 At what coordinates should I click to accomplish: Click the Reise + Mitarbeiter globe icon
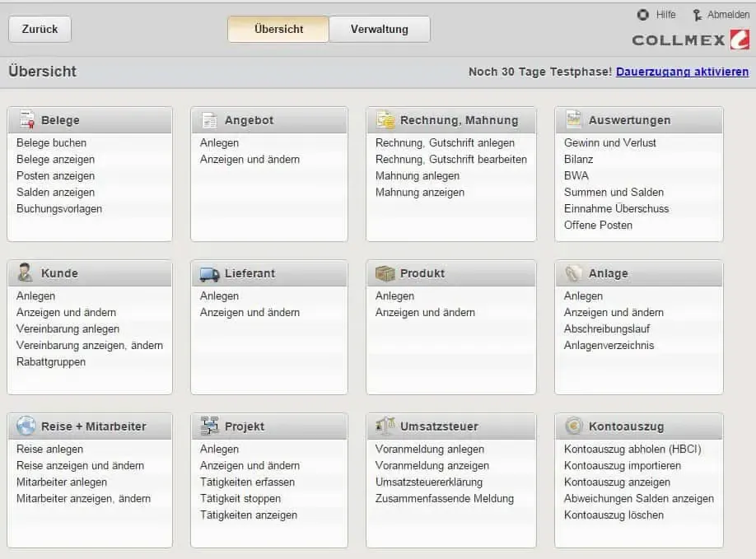click(26, 426)
